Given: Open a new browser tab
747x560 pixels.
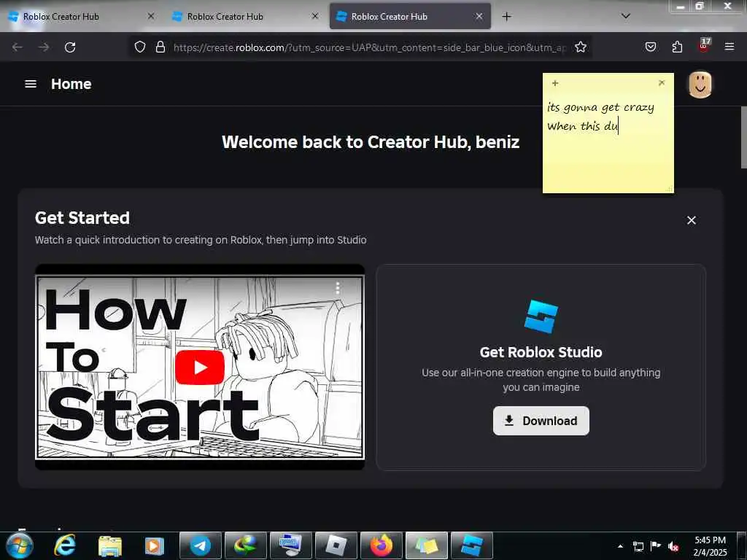Looking at the screenshot, I should [506, 17].
